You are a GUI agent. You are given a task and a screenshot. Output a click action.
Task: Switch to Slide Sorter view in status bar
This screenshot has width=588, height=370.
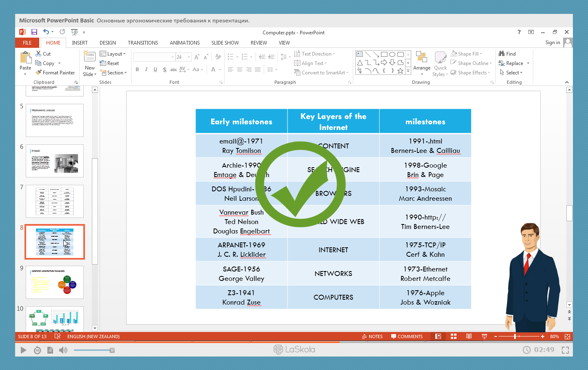click(454, 336)
